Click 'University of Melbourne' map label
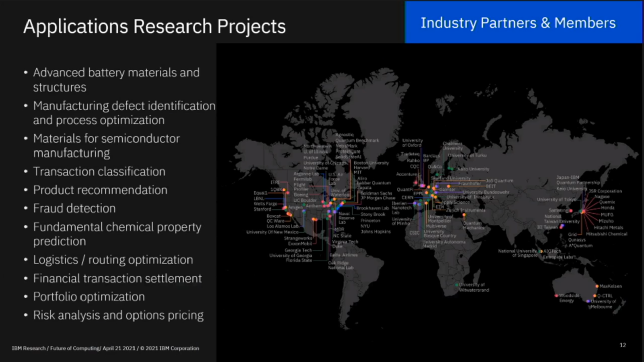Screen dimensions: 644x362 (603, 304)
